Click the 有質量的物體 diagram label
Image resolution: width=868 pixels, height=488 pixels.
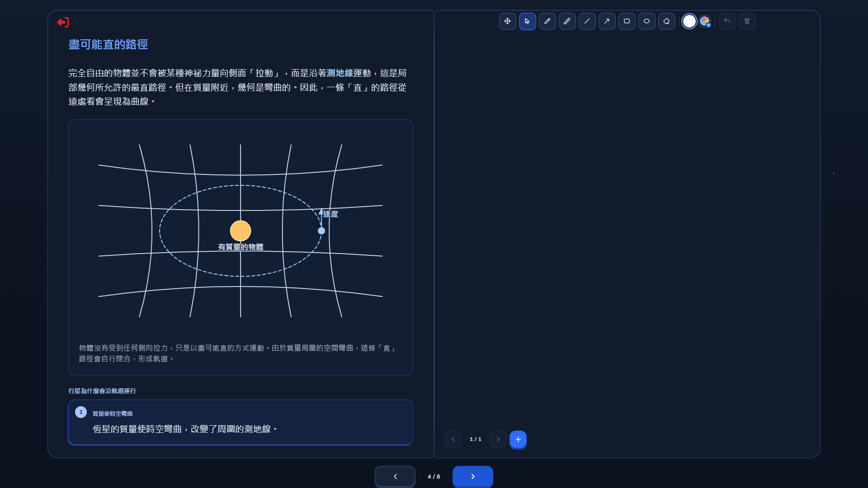coord(241,247)
